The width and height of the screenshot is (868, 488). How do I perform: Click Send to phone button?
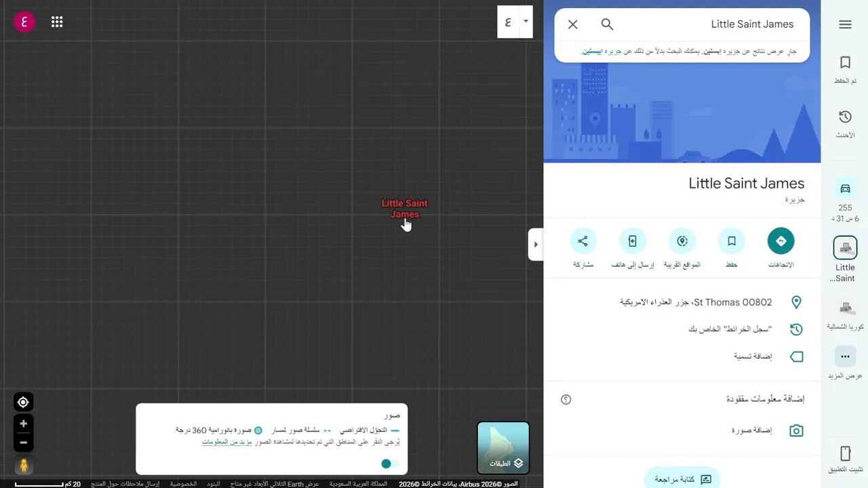633,241
